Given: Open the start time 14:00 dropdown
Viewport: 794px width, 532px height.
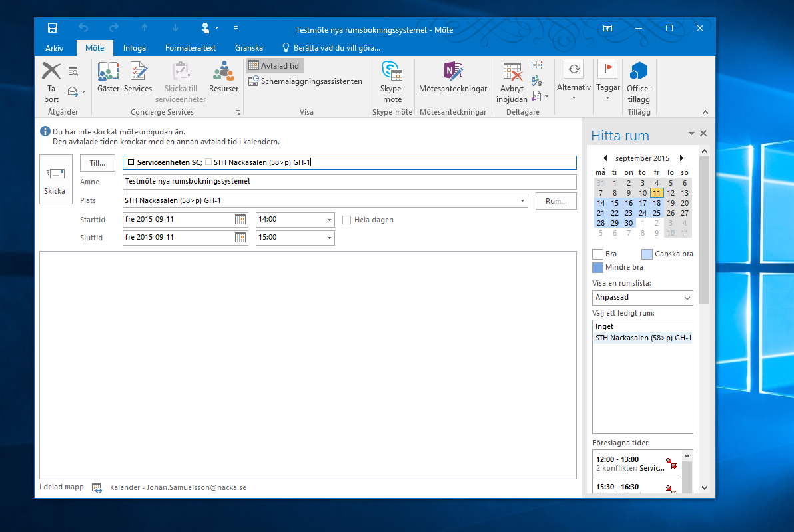Looking at the screenshot, I should pyautogui.click(x=329, y=220).
